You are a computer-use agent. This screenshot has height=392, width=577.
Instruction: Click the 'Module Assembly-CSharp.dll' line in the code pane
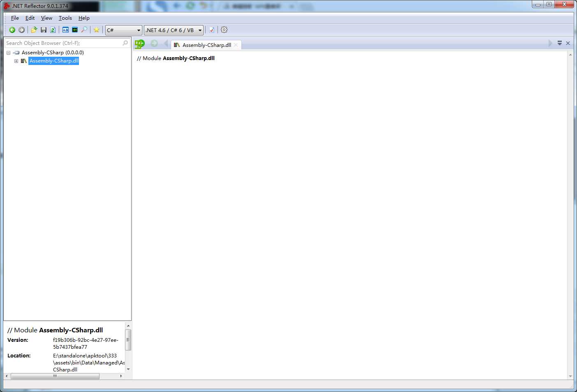point(176,58)
